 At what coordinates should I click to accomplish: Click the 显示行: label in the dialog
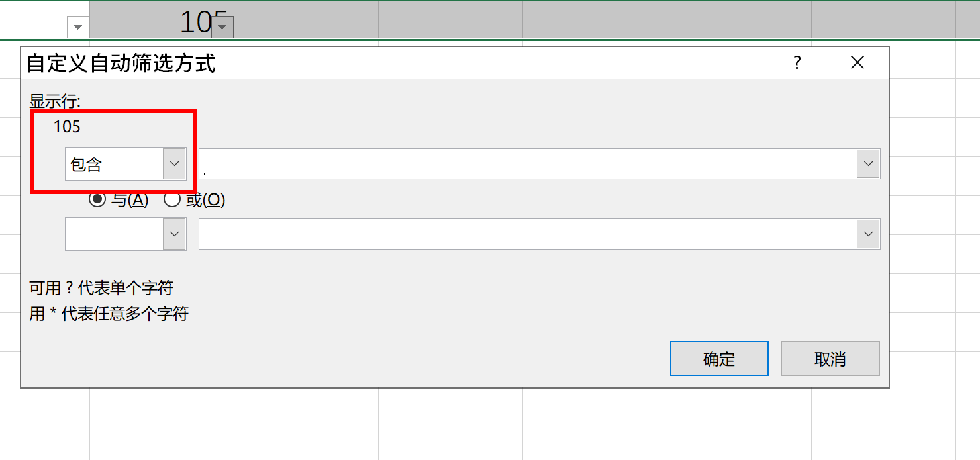coord(55,102)
